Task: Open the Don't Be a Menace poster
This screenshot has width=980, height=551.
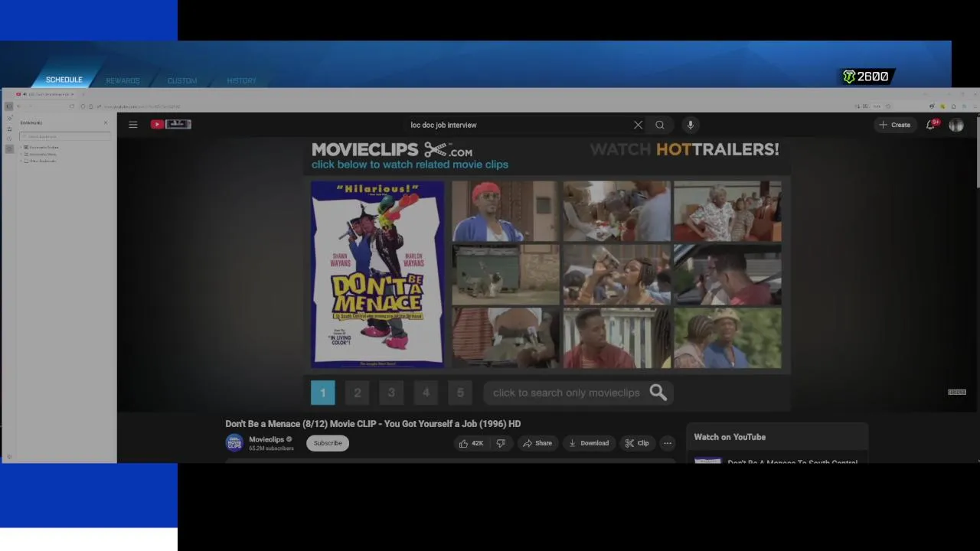Action: pos(377,274)
